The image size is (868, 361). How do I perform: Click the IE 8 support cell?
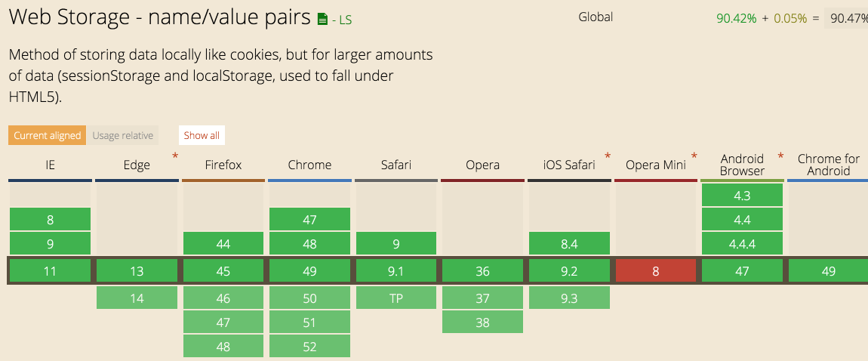(x=51, y=219)
